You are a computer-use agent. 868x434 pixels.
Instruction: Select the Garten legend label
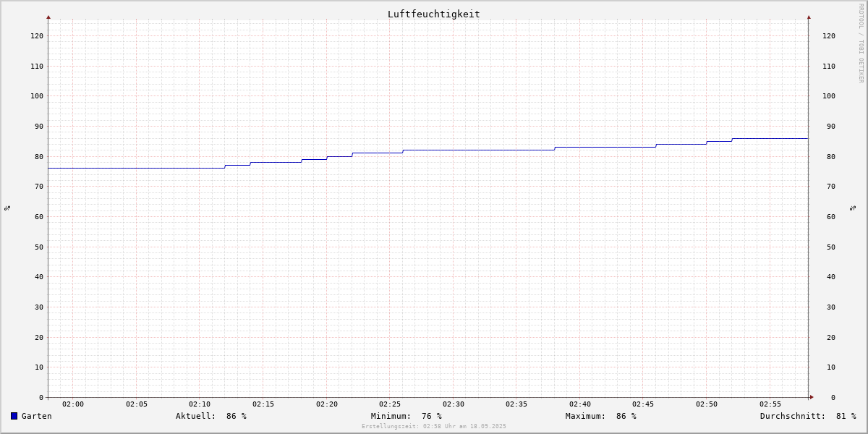pyautogui.click(x=37, y=416)
